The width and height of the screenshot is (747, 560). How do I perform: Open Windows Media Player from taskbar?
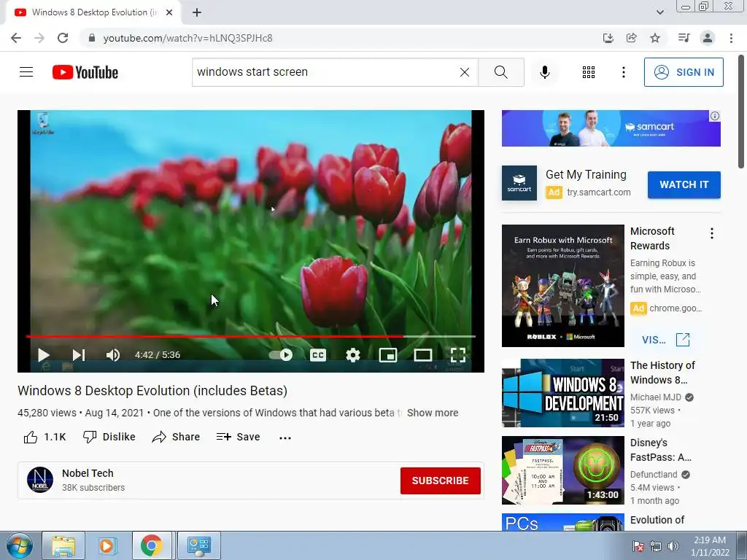tap(107, 545)
